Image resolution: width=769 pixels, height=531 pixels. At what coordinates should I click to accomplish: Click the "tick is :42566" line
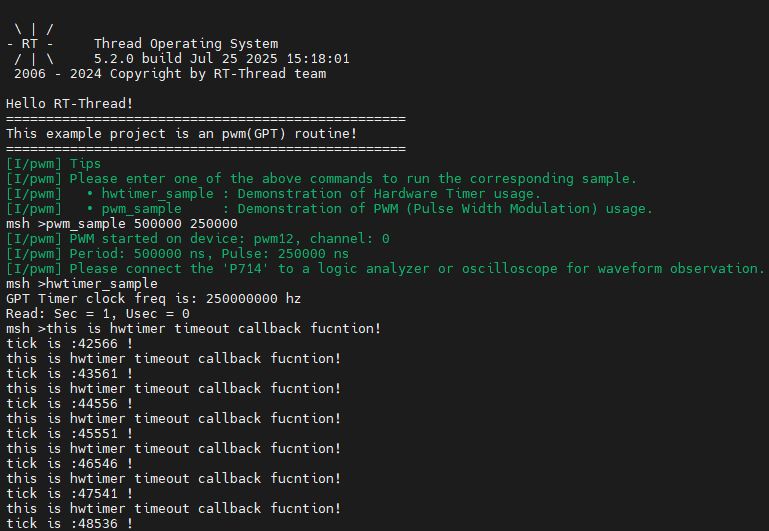[x=70, y=343]
